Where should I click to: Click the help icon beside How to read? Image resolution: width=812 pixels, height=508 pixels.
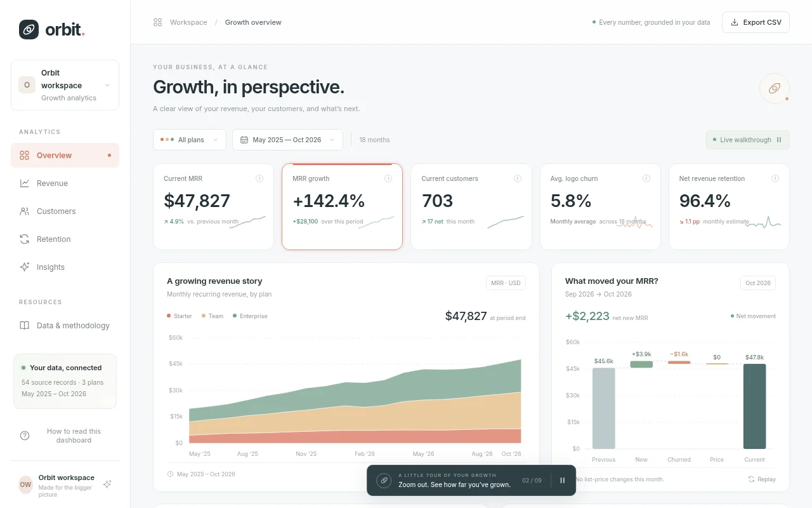click(x=25, y=436)
